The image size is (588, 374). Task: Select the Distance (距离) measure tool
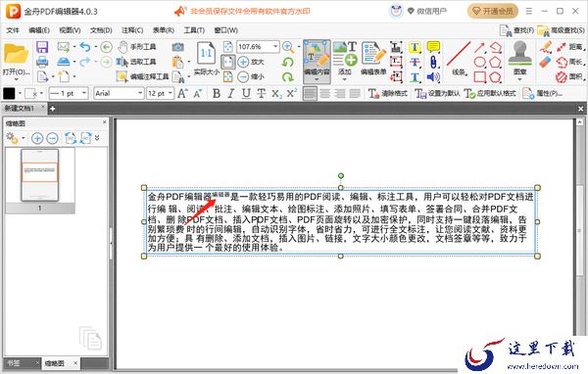570,47
